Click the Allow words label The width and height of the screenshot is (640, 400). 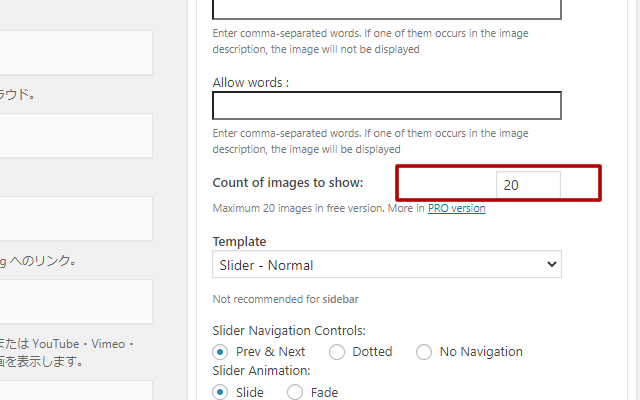pos(250,82)
